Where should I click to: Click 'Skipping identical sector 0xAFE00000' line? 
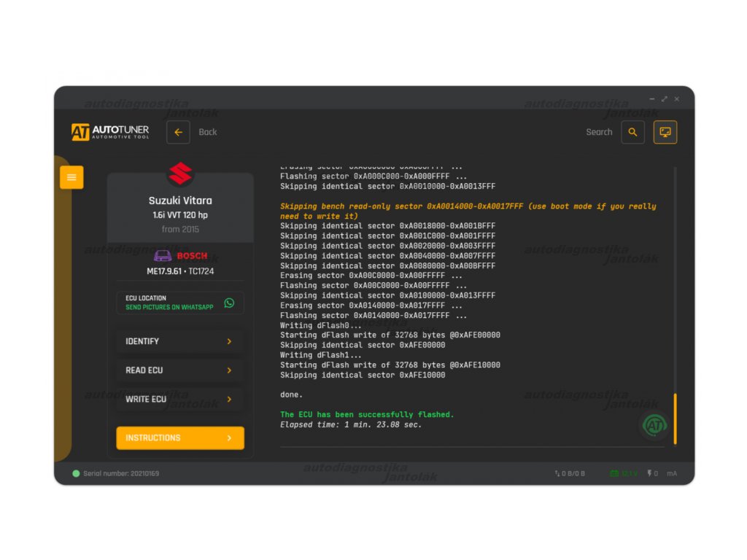coord(363,345)
